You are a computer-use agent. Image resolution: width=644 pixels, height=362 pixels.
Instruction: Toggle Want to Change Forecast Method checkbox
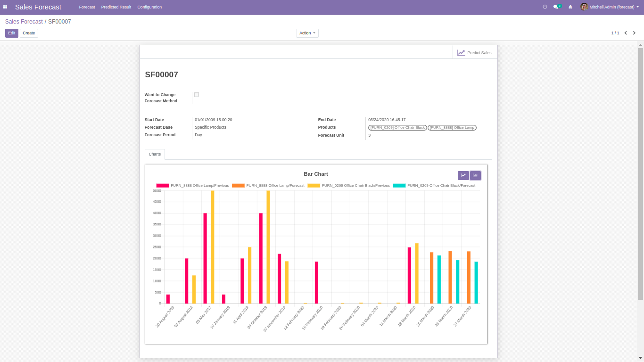click(x=197, y=95)
